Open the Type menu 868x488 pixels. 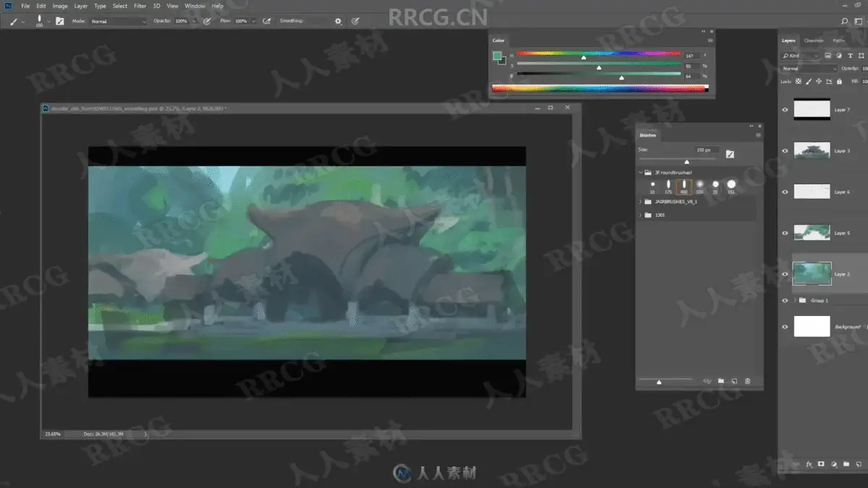[x=100, y=6]
